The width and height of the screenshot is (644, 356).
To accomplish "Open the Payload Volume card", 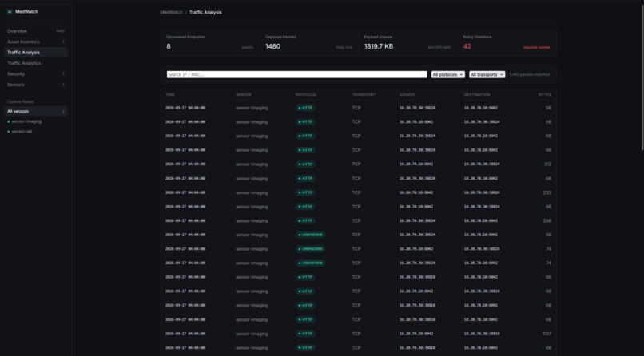I will point(407,42).
